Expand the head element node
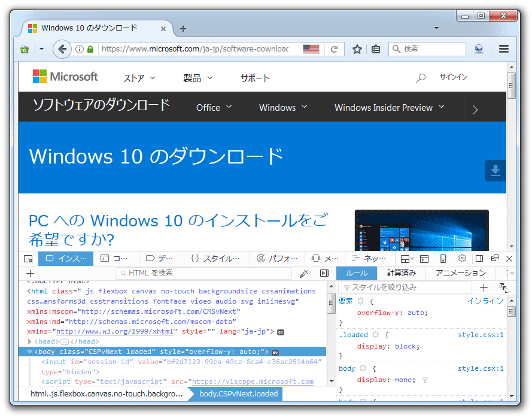The width and height of the screenshot is (532, 418). (29, 341)
